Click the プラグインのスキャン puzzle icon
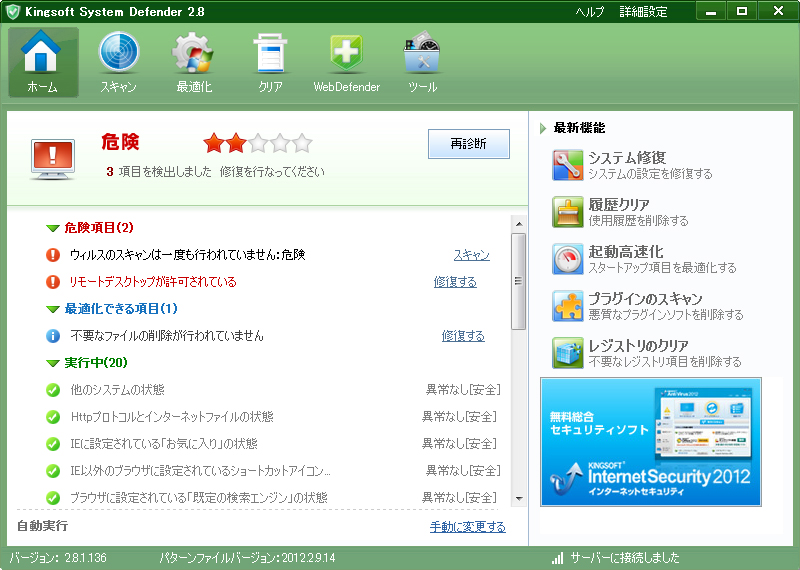The height and width of the screenshot is (570, 800). [567, 306]
